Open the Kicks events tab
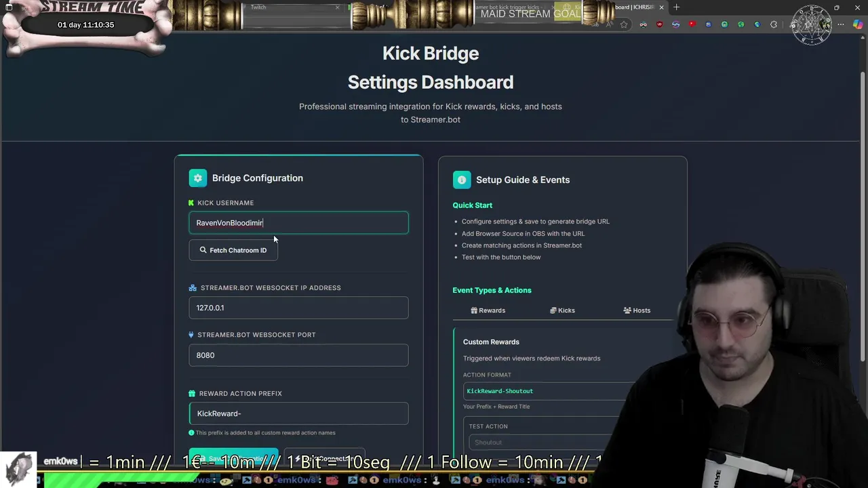The image size is (868, 488). [x=562, y=310]
